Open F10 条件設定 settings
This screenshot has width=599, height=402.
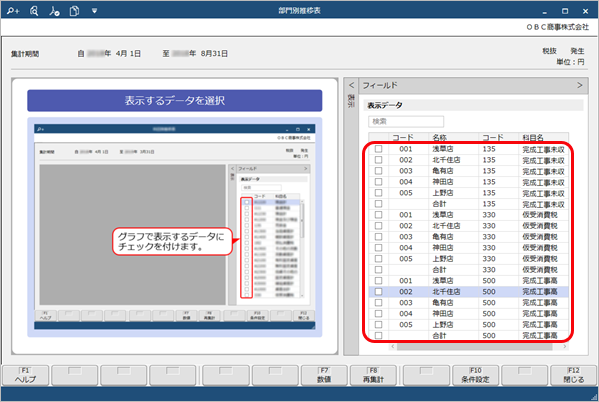point(475,375)
